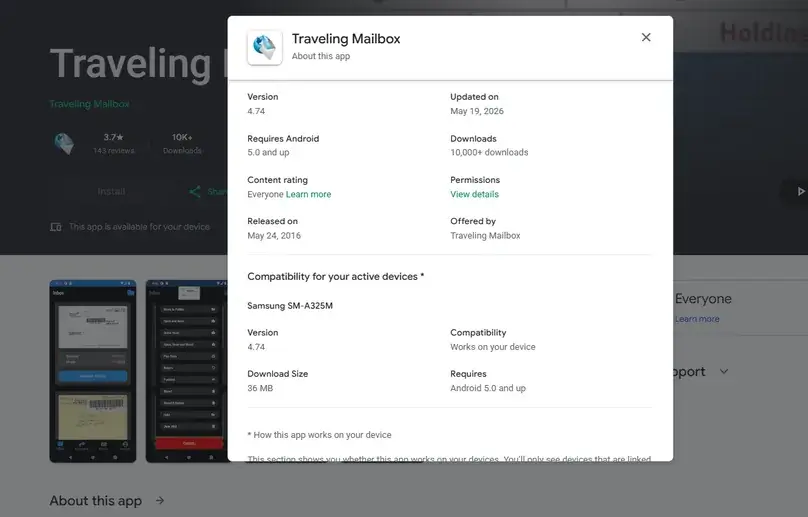
Task: Close the About this app dialog
Action: [646, 37]
